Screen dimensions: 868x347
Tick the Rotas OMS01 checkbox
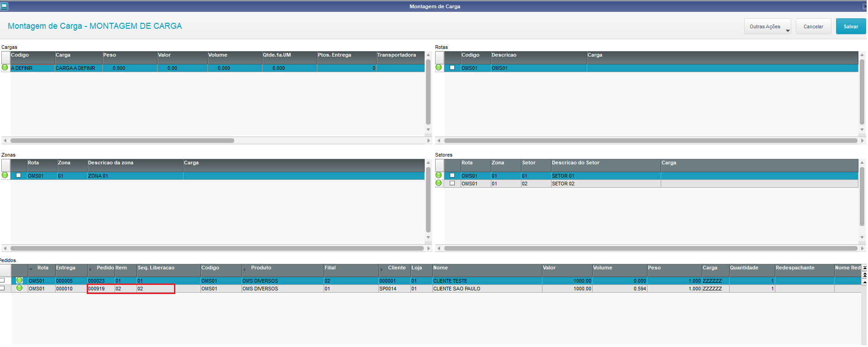coord(452,68)
